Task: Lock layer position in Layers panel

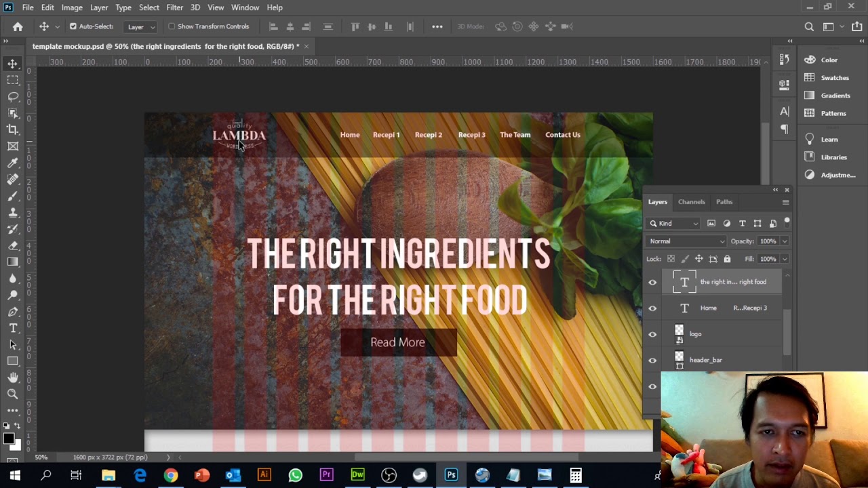Action: point(698,259)
